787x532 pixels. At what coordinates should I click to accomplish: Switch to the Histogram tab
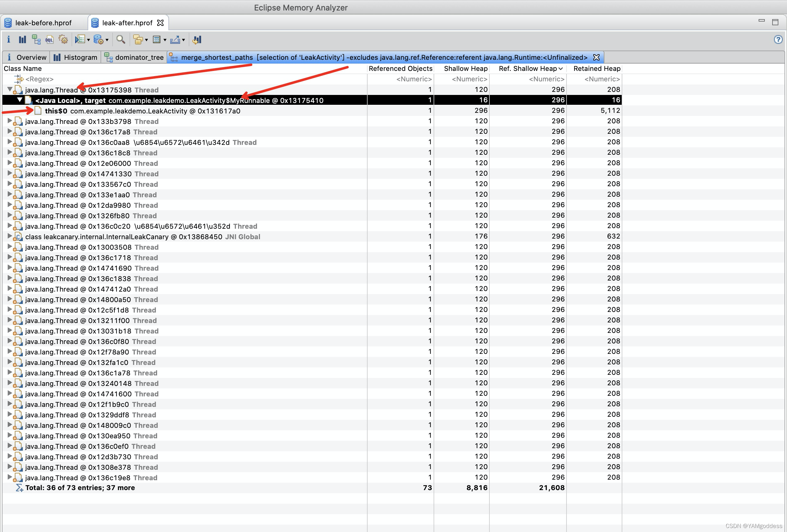tap(76, 57)
